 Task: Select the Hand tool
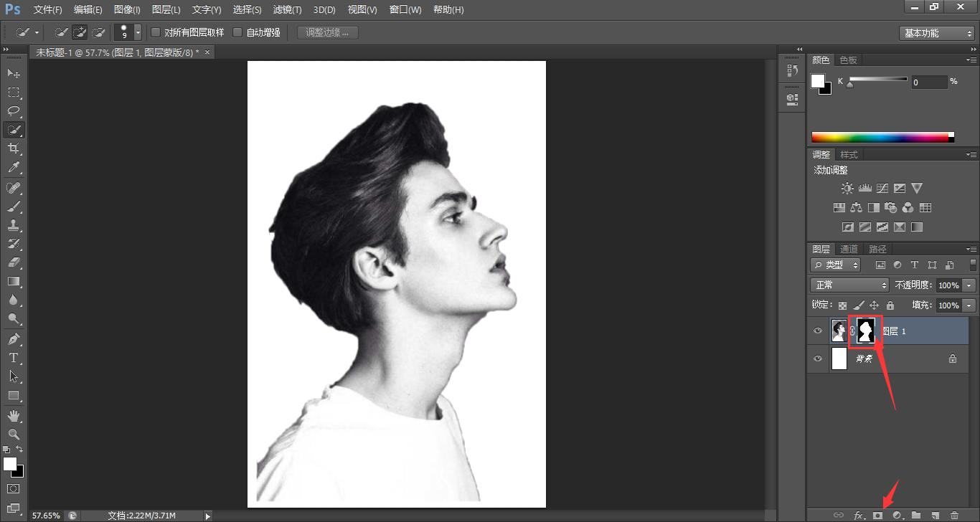click(14, 416)
